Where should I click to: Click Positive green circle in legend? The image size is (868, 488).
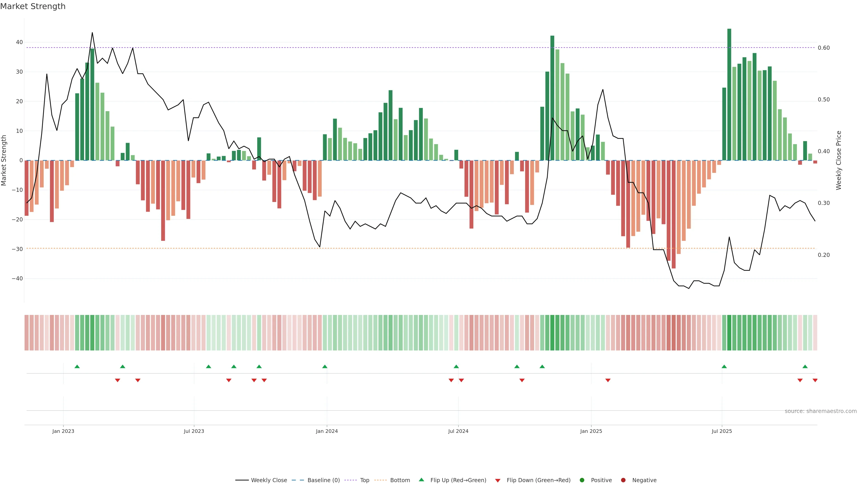pyautogui.click(x=582, y=480)
